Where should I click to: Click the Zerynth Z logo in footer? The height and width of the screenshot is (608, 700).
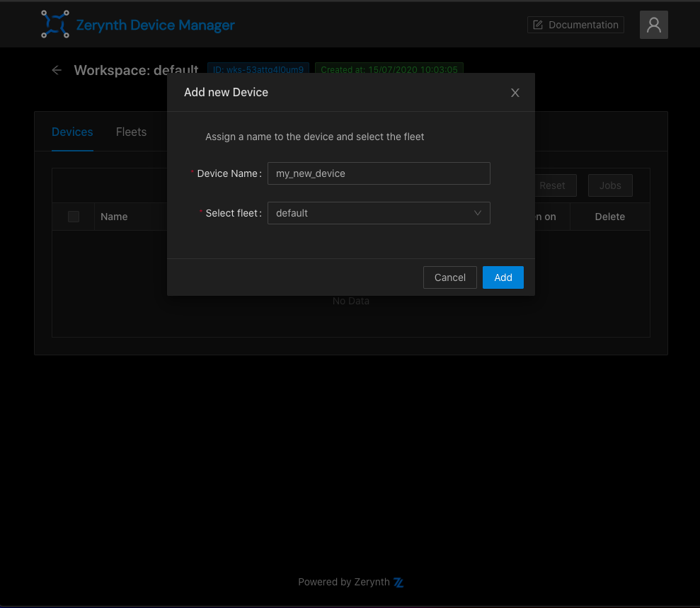click(x=398, y=582)
